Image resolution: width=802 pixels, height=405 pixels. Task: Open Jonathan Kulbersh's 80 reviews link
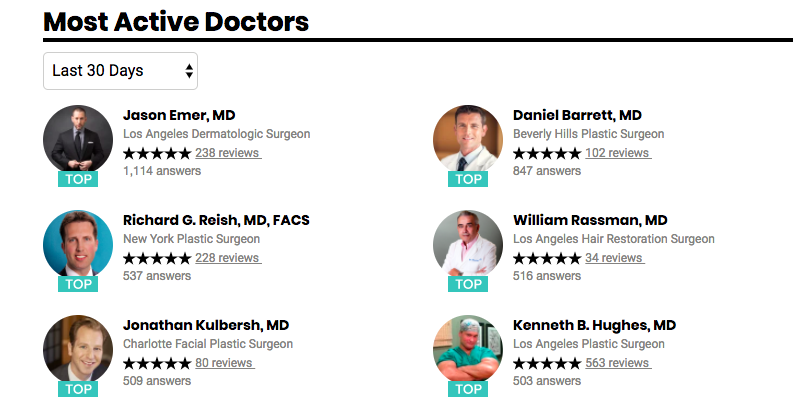coord(225,363)
